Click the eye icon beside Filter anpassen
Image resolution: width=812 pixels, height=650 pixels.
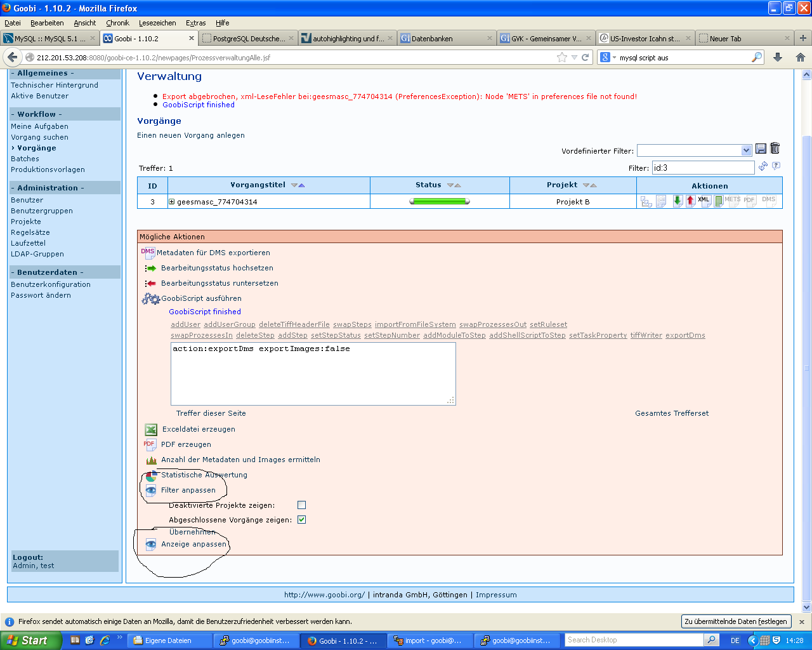(151, 491)
